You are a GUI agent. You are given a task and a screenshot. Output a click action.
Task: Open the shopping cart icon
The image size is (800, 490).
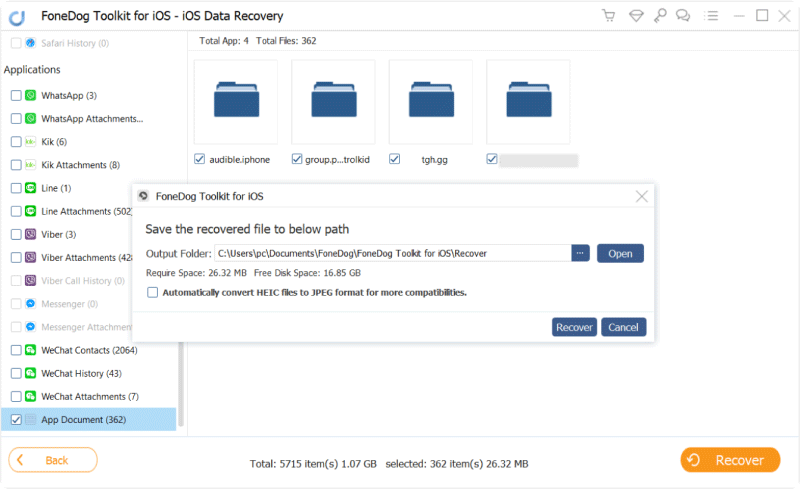point(608,16)
